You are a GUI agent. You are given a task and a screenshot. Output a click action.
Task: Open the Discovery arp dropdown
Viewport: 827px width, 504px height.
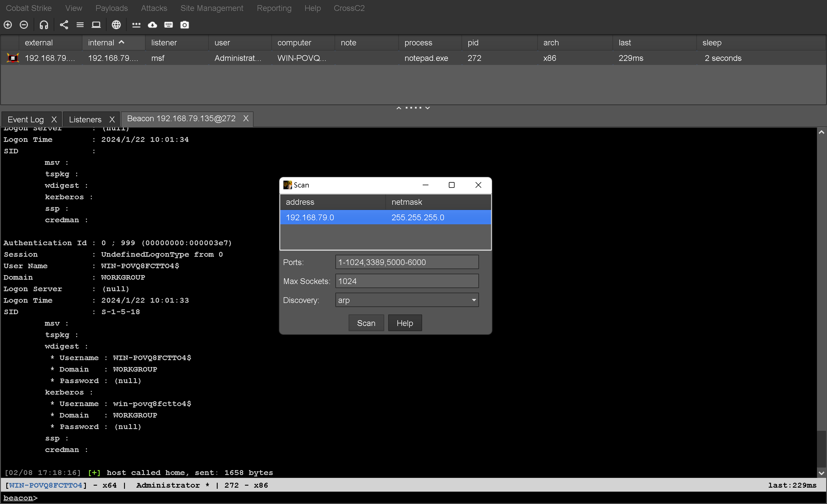click(x=407, y=300)
